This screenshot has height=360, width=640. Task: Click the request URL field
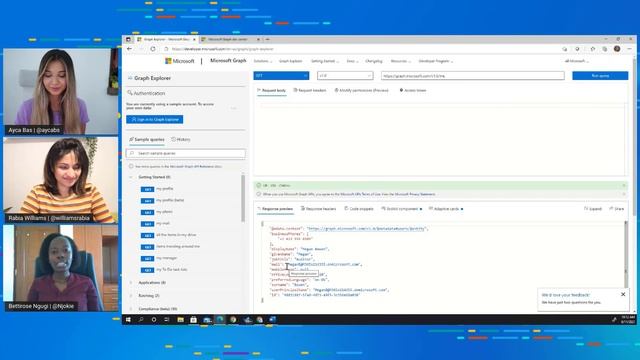click(x=473, y=76)
